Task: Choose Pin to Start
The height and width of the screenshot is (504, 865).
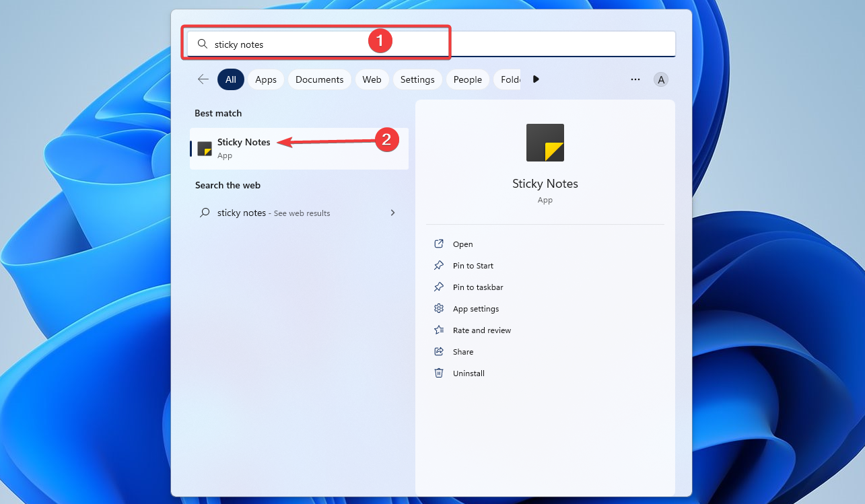Action: (473, 266)
